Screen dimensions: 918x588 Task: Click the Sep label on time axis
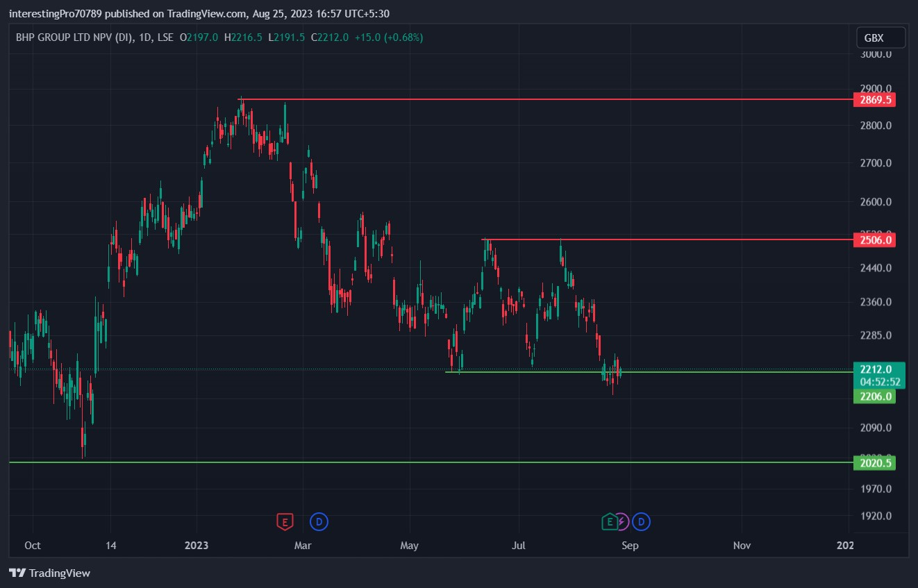[630, 545]
